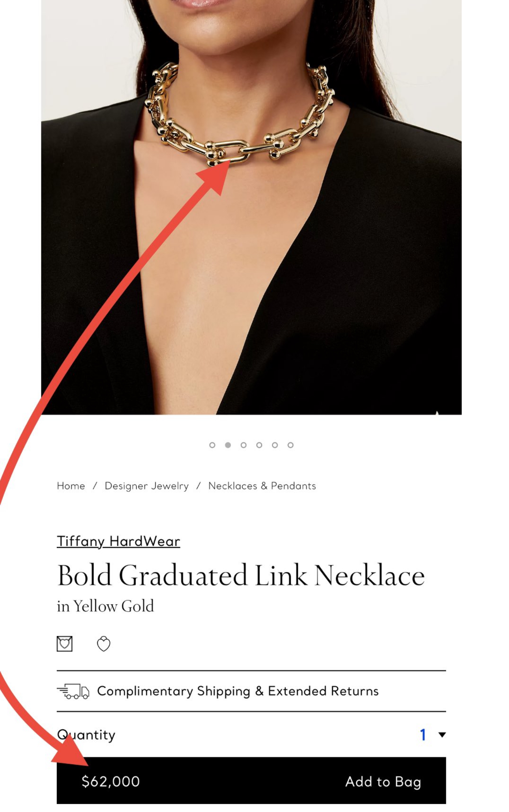Image resolution: width=509 pixels, height=812 pixels.
Task: Click the delivery truck shipping icon
Action: (73, 691)
